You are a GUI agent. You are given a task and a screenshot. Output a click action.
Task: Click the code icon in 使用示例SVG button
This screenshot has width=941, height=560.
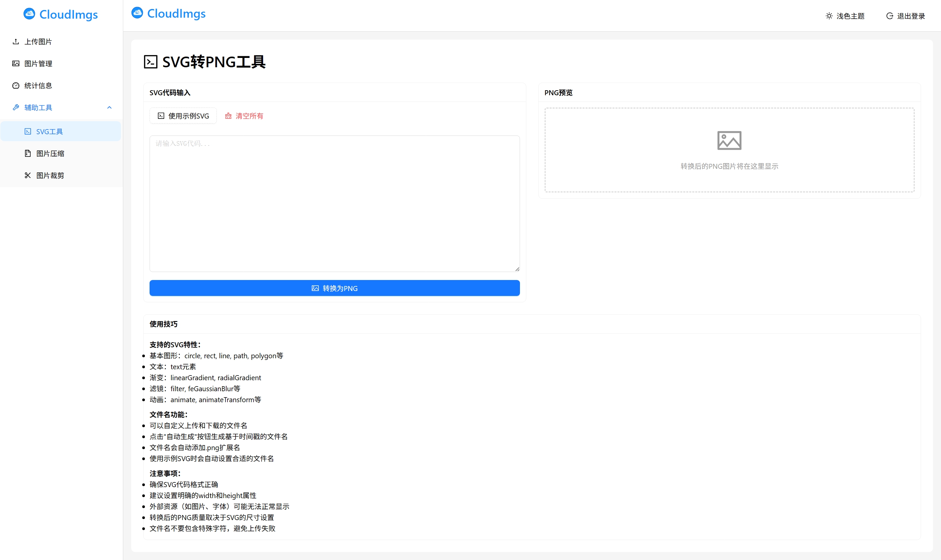pos(161,116)
